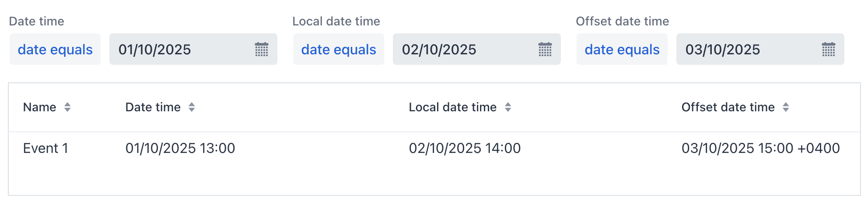Image resolution: width=868 pixels, height=202 pixels.
Task: Open "date equals" operator for Offset date time filter
Action: pyautogui.click(x=622, y=50)
